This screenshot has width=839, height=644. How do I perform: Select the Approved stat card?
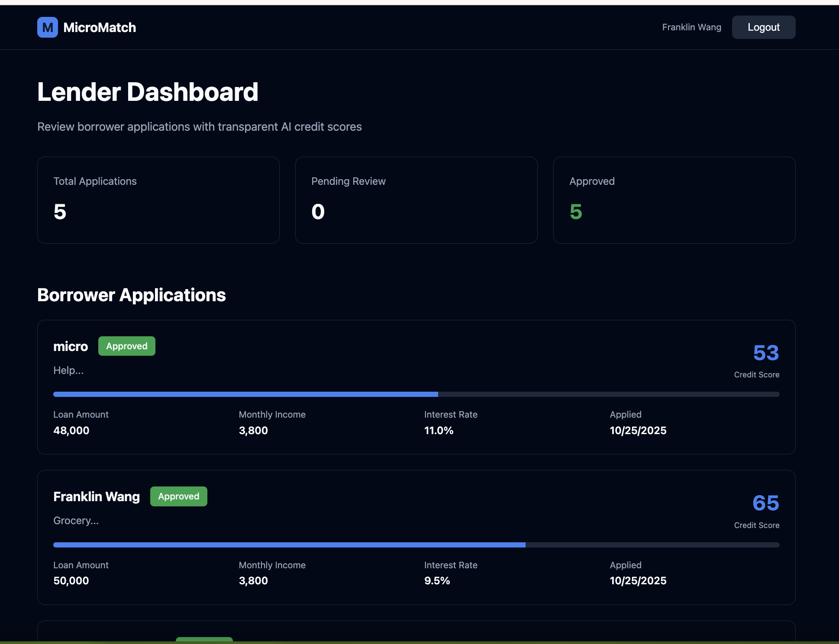pos(674,200)
